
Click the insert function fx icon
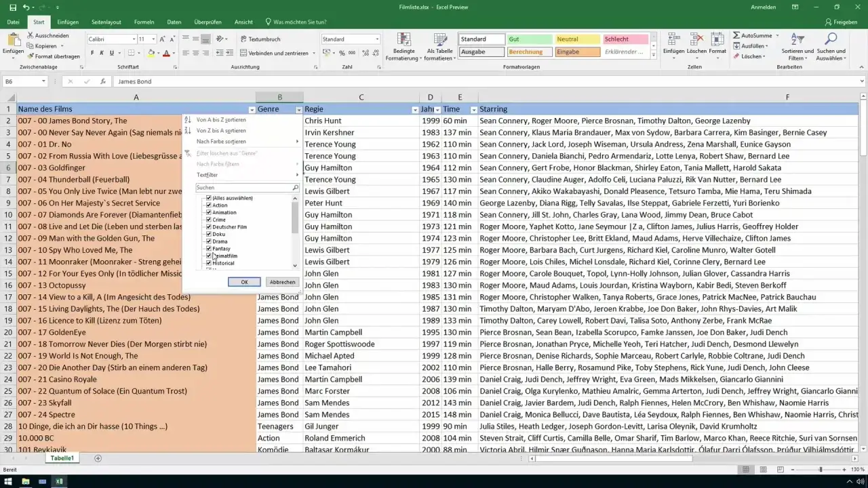103,81
